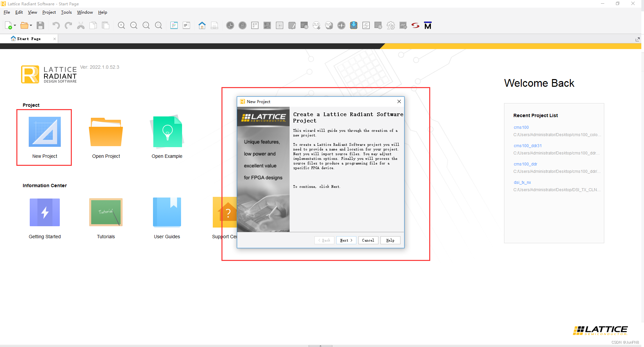Viewport: 644px width, 347px height.
Task: Open the Timing Constraint clock icon
Action: pyautogui.click(x=230, y=25)
